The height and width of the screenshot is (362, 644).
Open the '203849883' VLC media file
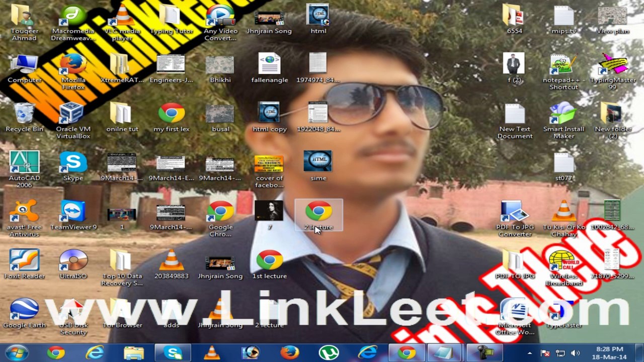tap(171, 264)
